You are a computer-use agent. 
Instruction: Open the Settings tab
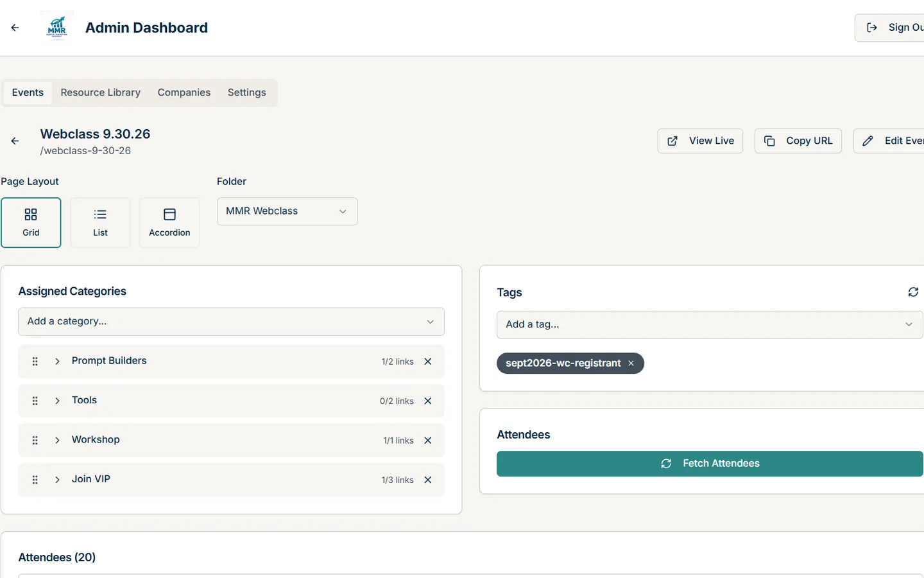(x=247, y=92)
